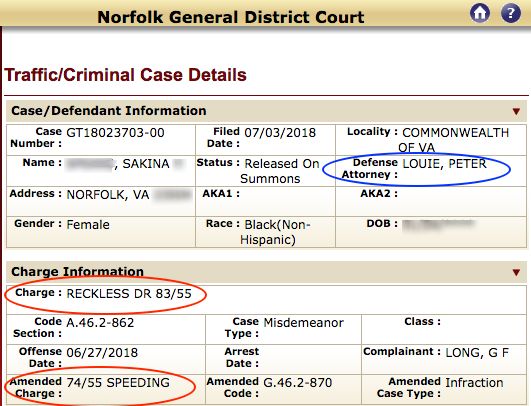Select the Case/Defendant Information header bar
Image resolution: width=531 pixels, height=406 pixels.
[x=266, y=111]
